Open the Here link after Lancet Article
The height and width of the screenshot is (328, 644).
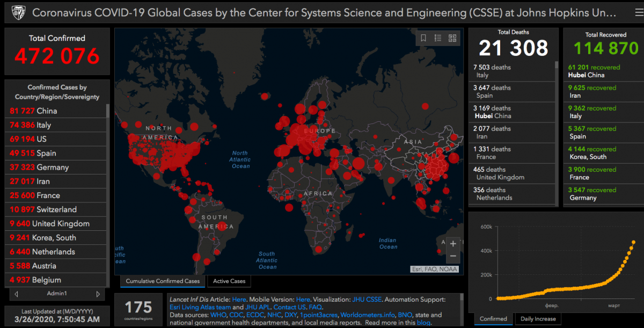[239, 300]
